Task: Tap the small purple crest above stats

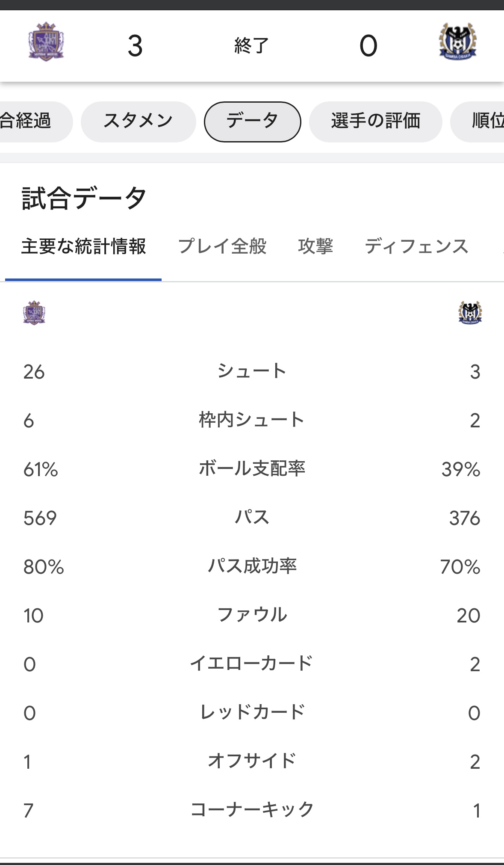Action: click(x=34, y=313)
